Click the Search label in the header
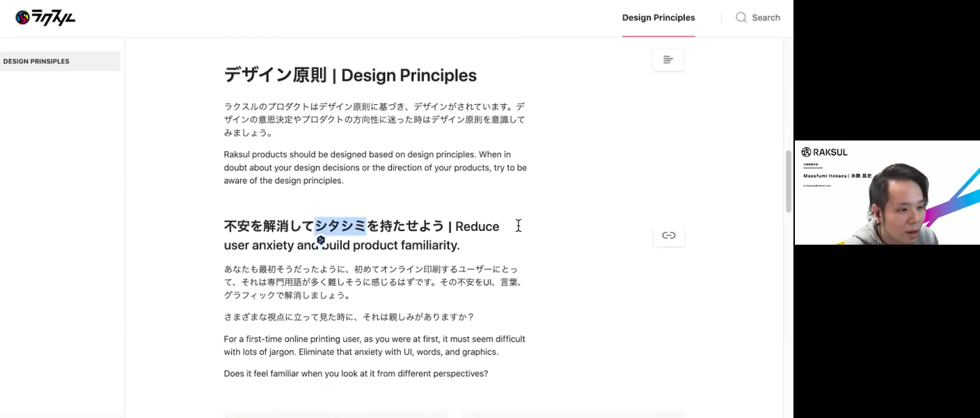Viewport: 980px width, 418px height. 766,17
